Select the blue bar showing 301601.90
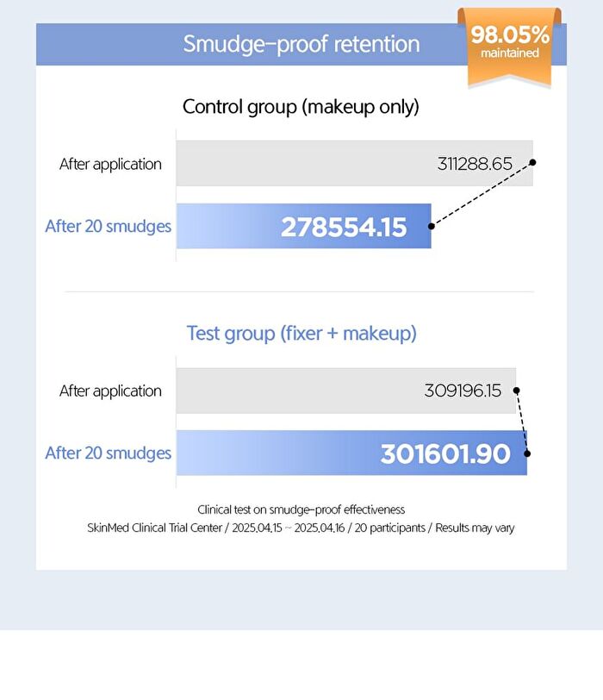 point(352,453)
